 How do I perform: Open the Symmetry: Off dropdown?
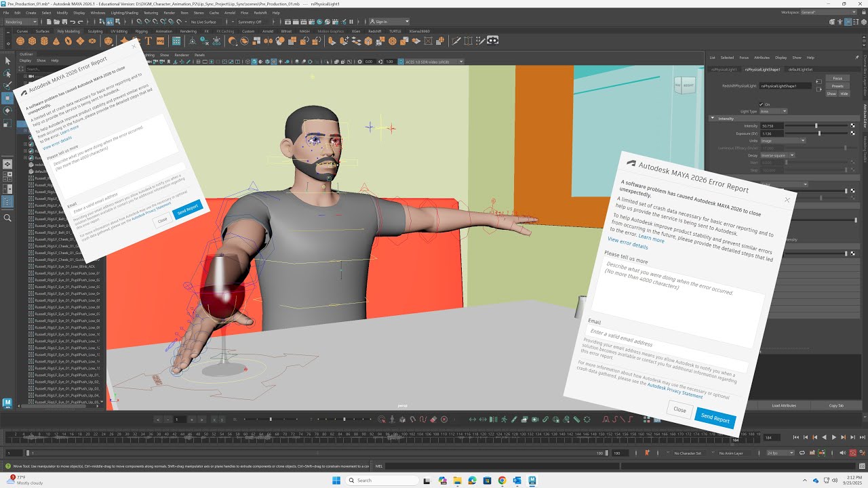point(254,22)
